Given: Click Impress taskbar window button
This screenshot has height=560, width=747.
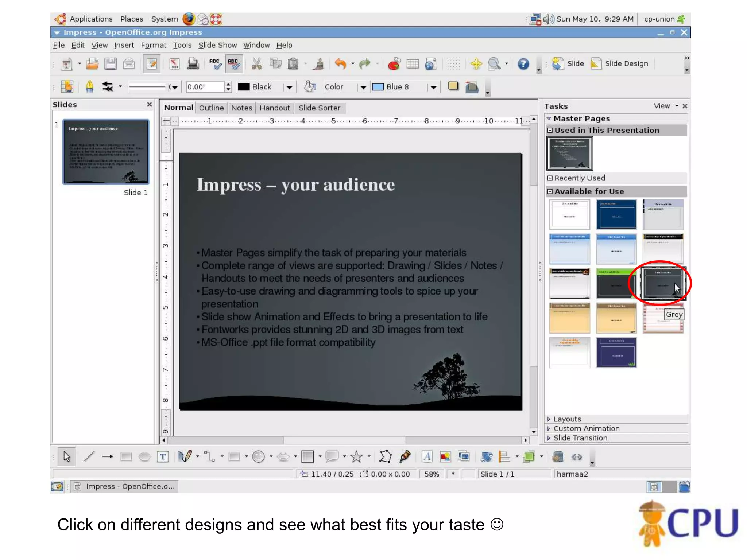Looking at the screenshot, I should pos(125,486).
